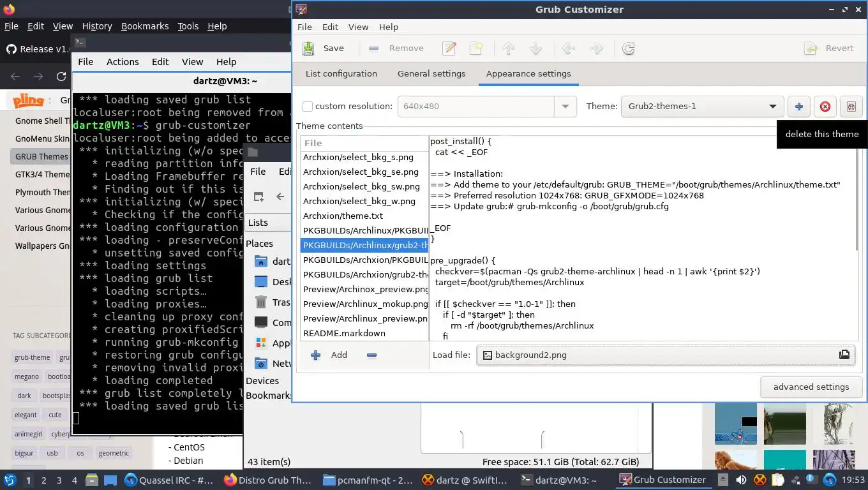868x490 pixels.
Task: Open the Theme Grub2-themes-1 dropdown
Action: [x=701, y=107]
